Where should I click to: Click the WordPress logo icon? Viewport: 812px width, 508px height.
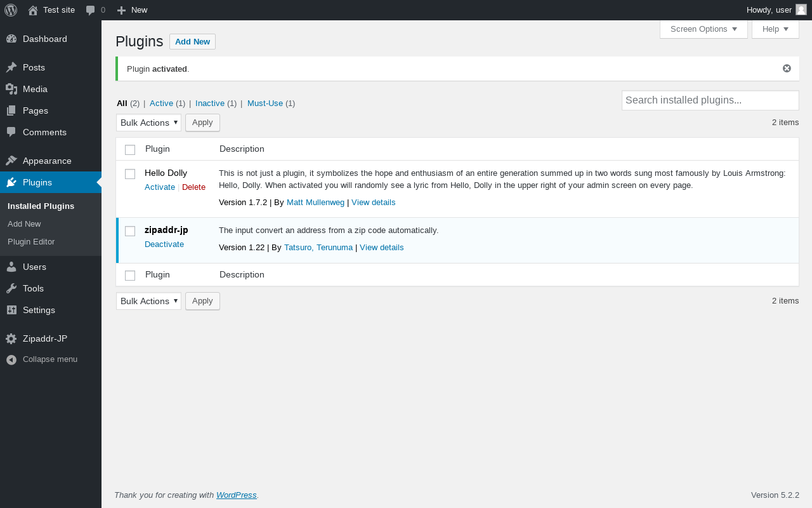tap(11, 10)
